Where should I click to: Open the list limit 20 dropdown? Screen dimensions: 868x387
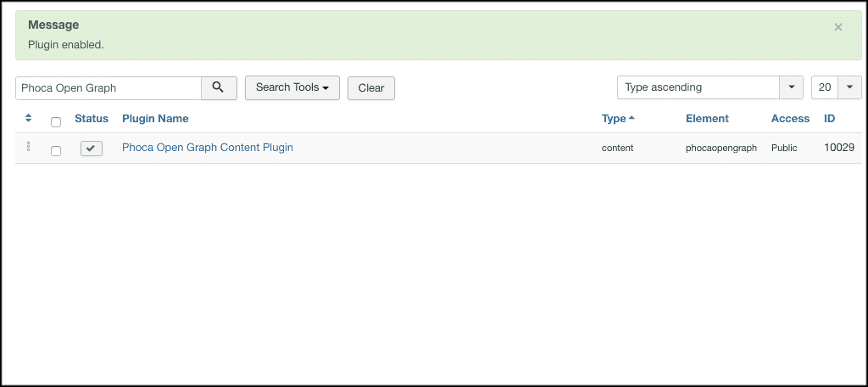click(836, 87)
